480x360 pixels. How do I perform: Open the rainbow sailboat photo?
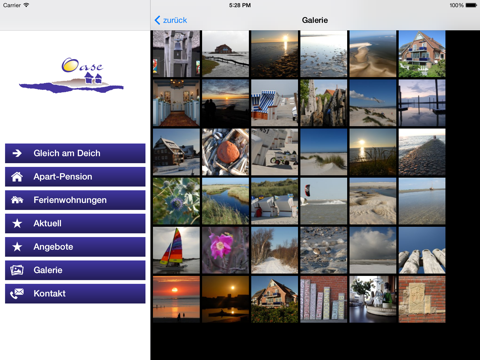click(176, 250)
